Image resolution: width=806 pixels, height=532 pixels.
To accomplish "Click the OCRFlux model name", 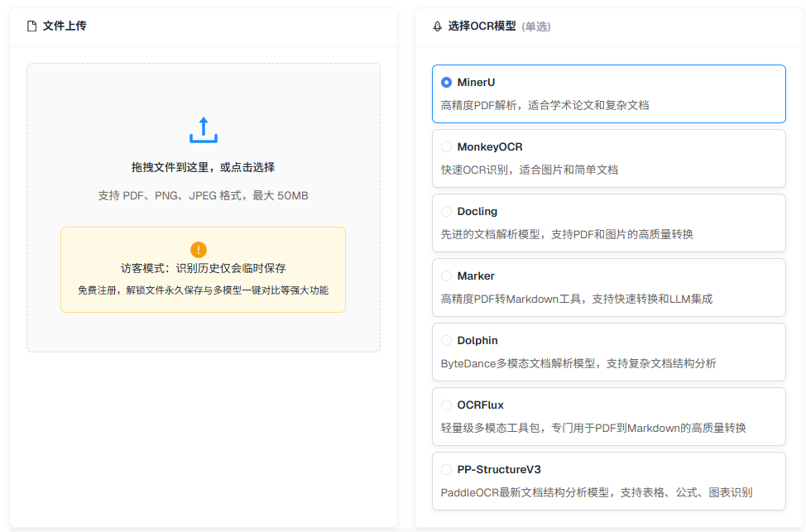I will tap(481, 405).
